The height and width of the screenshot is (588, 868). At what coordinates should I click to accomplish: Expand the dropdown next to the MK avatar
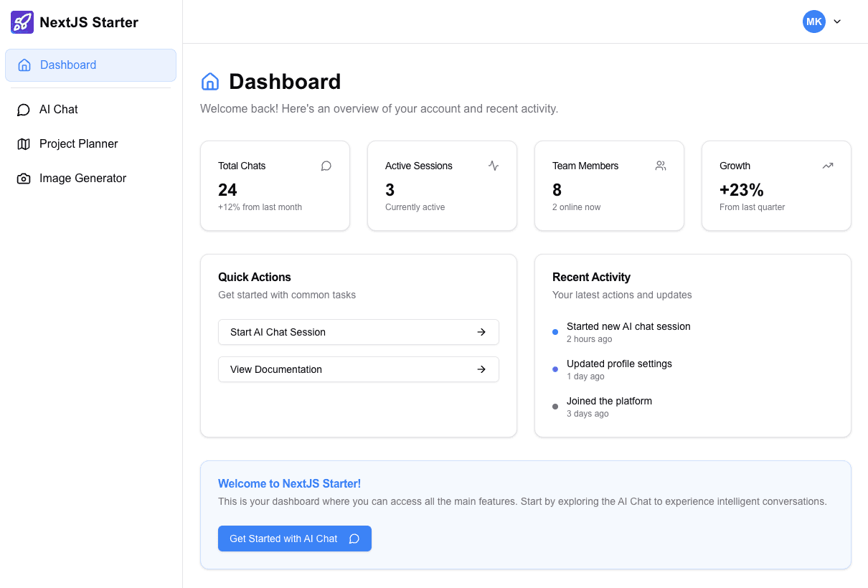tap(837, 22)
